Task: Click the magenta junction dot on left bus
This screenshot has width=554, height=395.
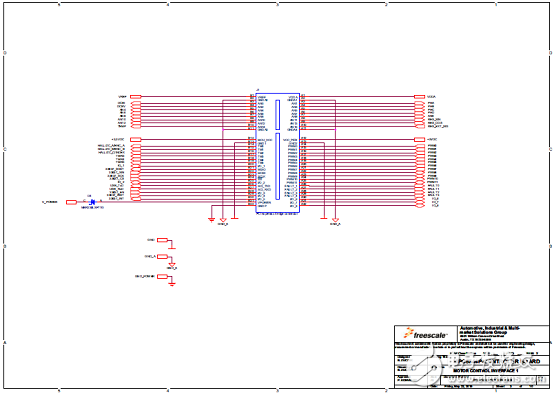Action: pos(223,130)
